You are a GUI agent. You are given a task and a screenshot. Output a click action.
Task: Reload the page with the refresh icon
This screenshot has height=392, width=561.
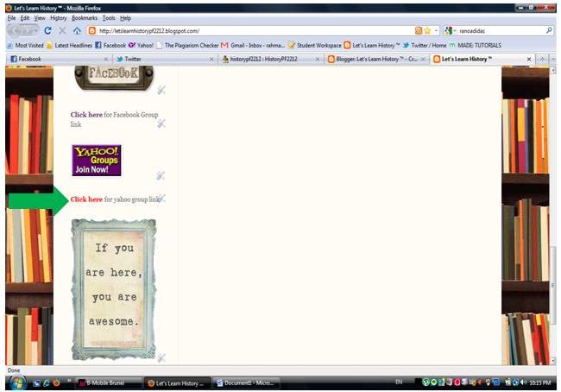coord(47,31)
